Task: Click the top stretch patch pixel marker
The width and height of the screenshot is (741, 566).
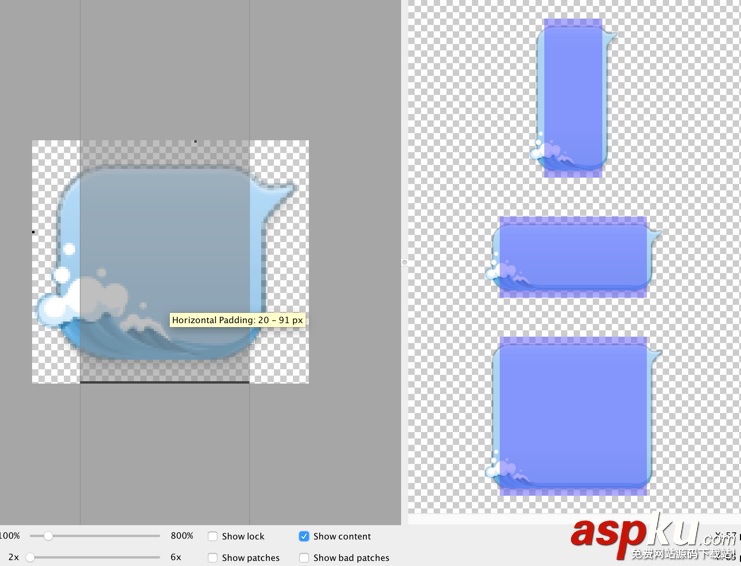Action: (x=195, y=141)
